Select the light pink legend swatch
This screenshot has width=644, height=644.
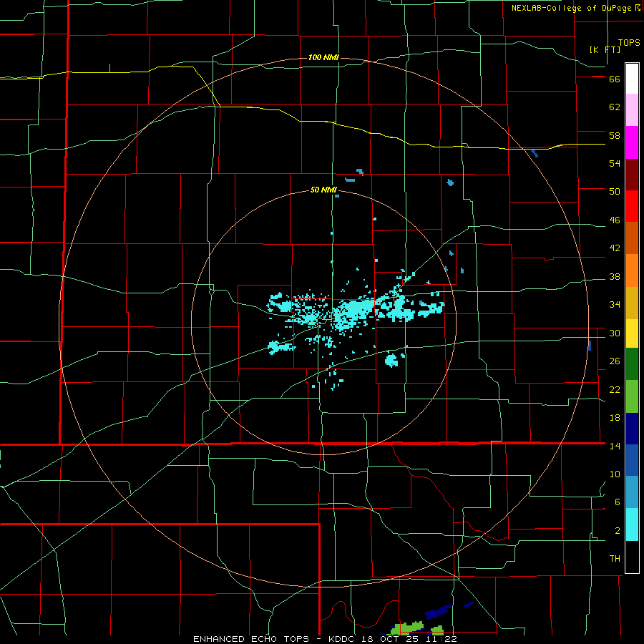click(632, 110)
